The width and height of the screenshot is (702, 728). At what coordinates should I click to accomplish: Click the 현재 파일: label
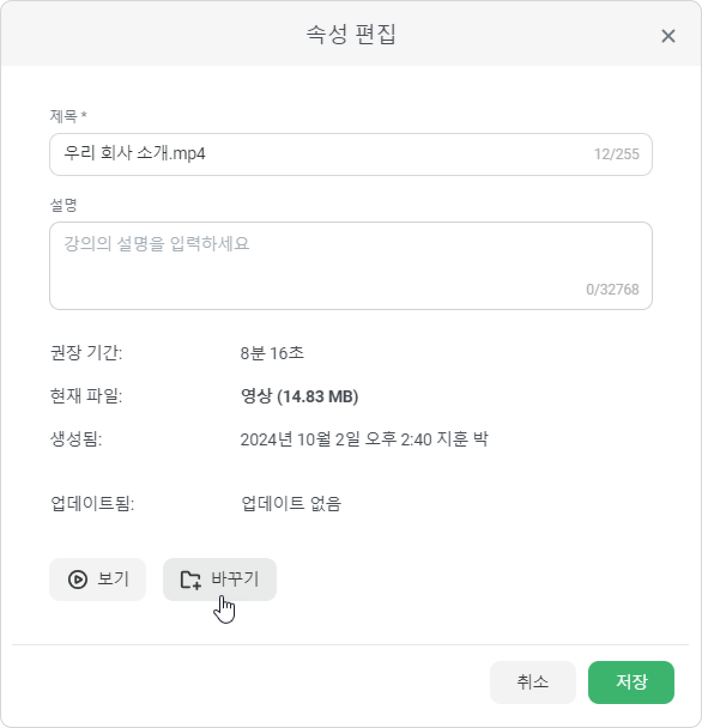pyautogui.click(x=86, y=396)
